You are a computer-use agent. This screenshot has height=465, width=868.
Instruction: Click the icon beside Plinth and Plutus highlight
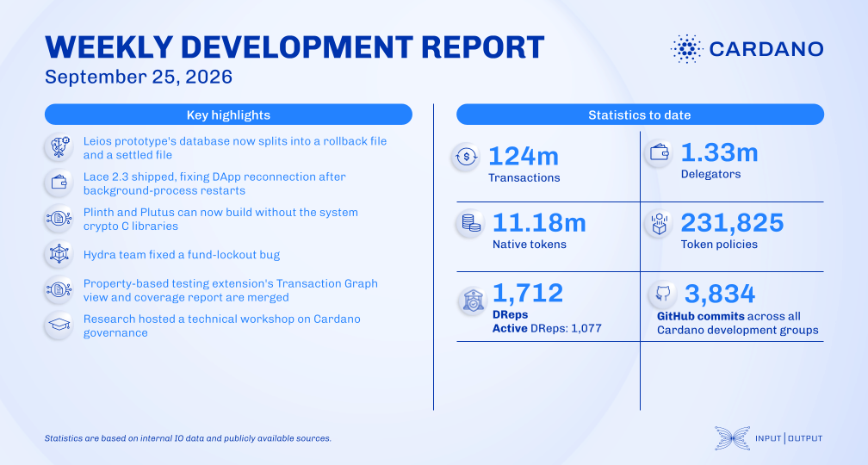tap(59, 219)
